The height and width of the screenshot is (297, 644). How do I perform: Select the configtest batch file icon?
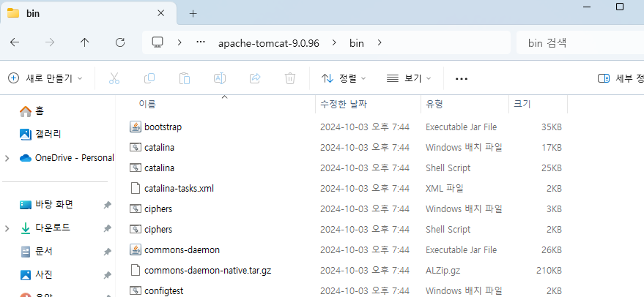(136, 291)
